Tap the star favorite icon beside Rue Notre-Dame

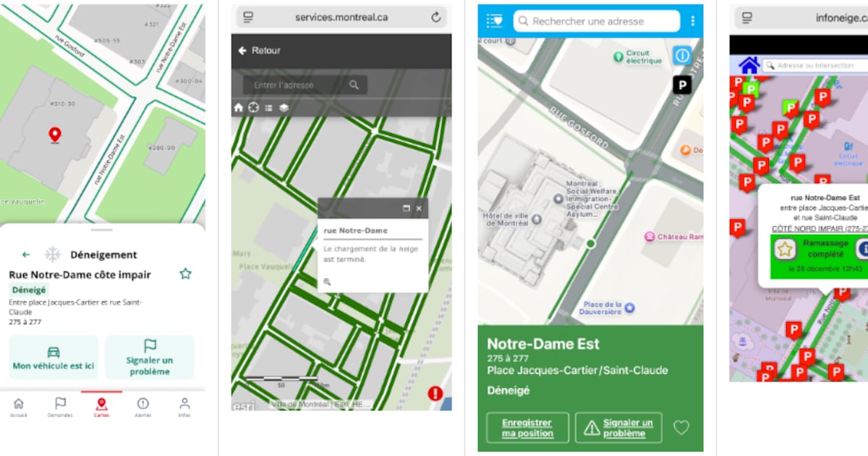coord(185,274)
